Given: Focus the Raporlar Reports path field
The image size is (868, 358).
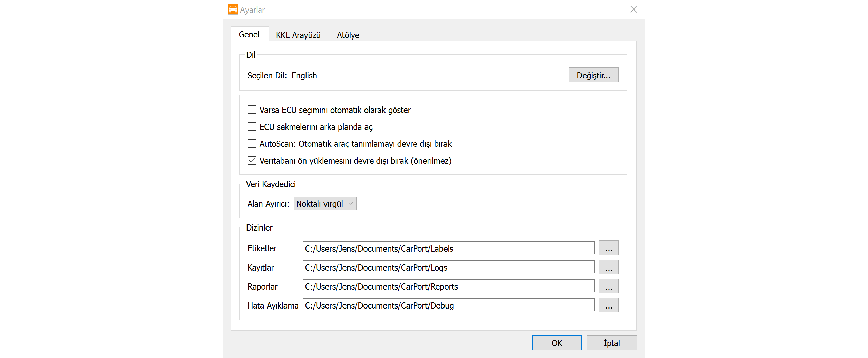Looking at the screenshot, I should tap(448, 286).
